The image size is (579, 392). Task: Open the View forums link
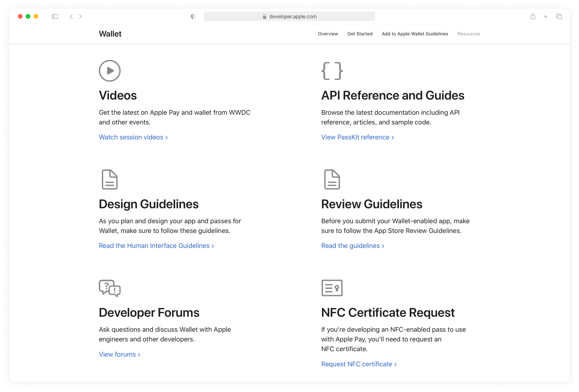coord(119,354)
